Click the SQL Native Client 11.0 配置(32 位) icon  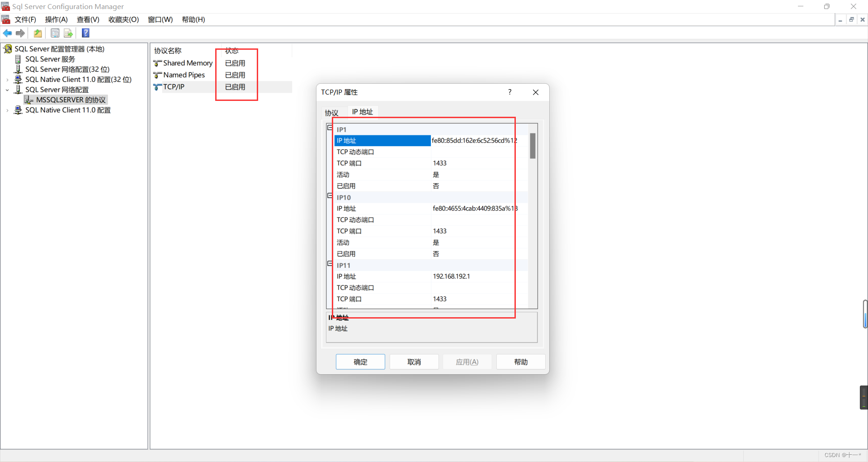pyautogui.click(x=18, y=80)
